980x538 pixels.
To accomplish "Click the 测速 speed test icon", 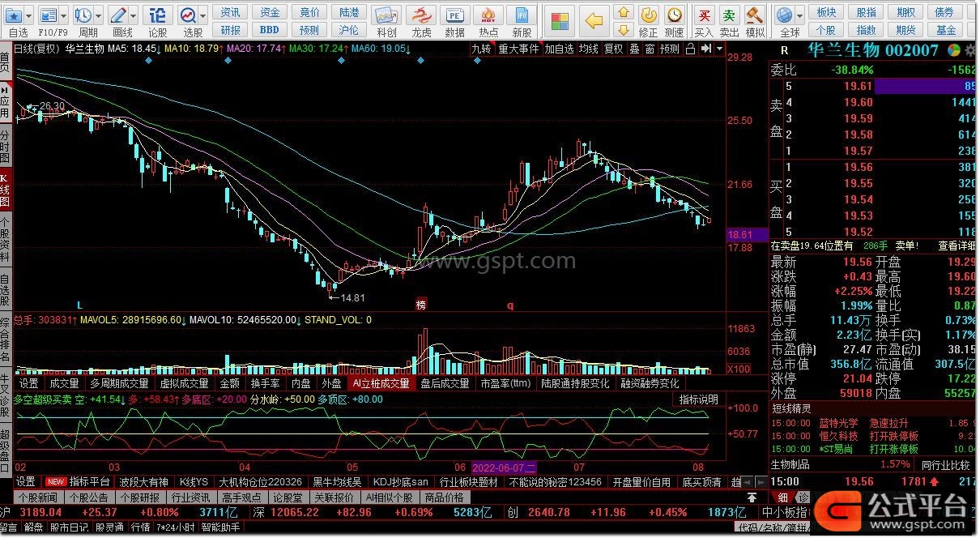I will (674, 15).
